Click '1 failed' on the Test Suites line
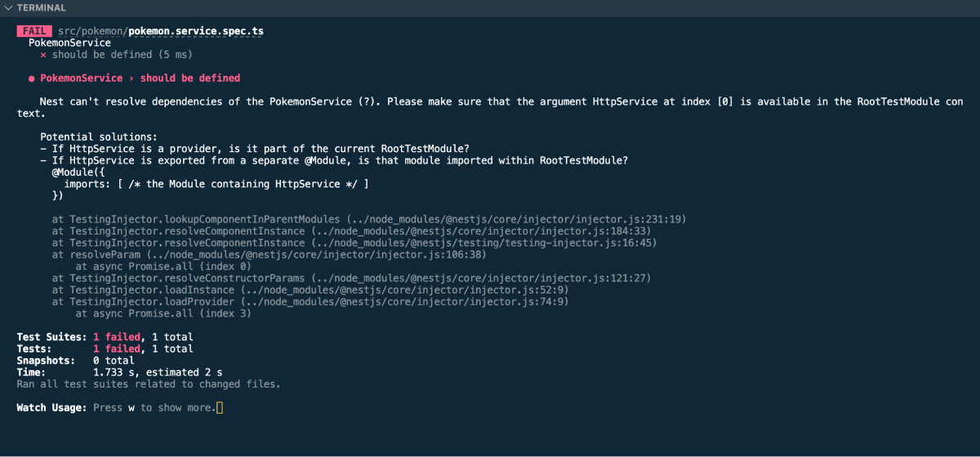This screenshot has width=980, height=457. pos(117,337)
